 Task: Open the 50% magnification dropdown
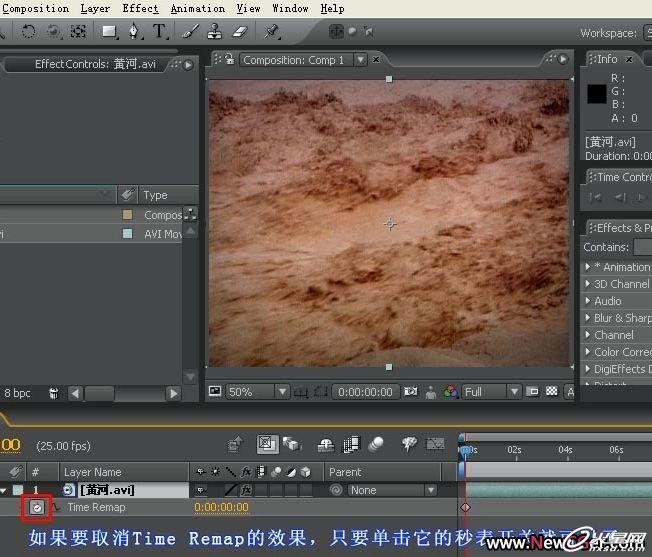(257, 392)
